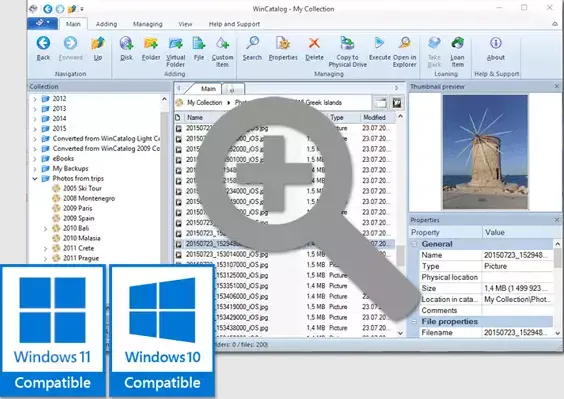Collapse the Photos from trips folder
The width and height of the screenshot is (564, 399).
(35, 178)
